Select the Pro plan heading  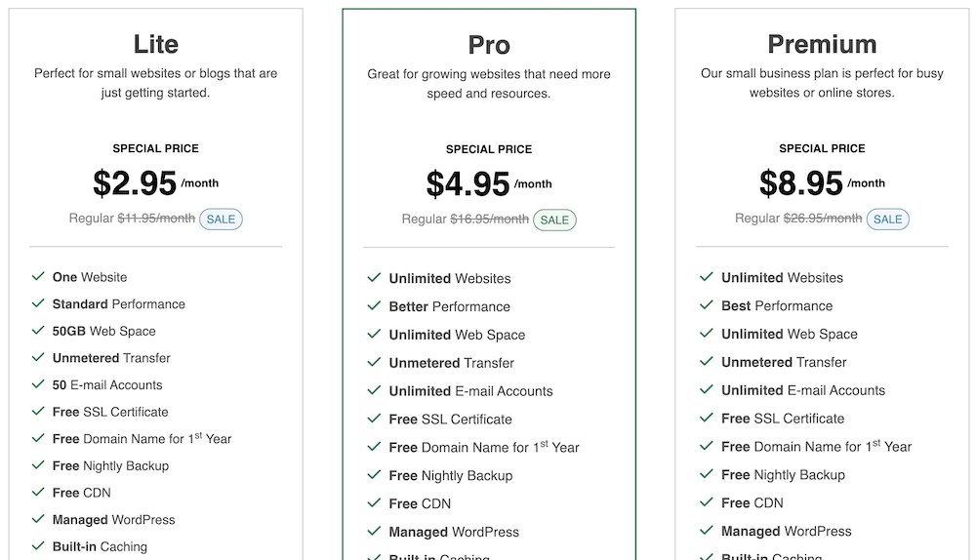point(489,45)
